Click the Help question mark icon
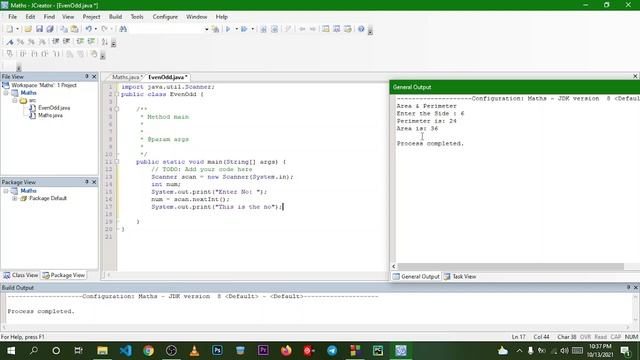The image size is (640, 360). coord(361,29)
